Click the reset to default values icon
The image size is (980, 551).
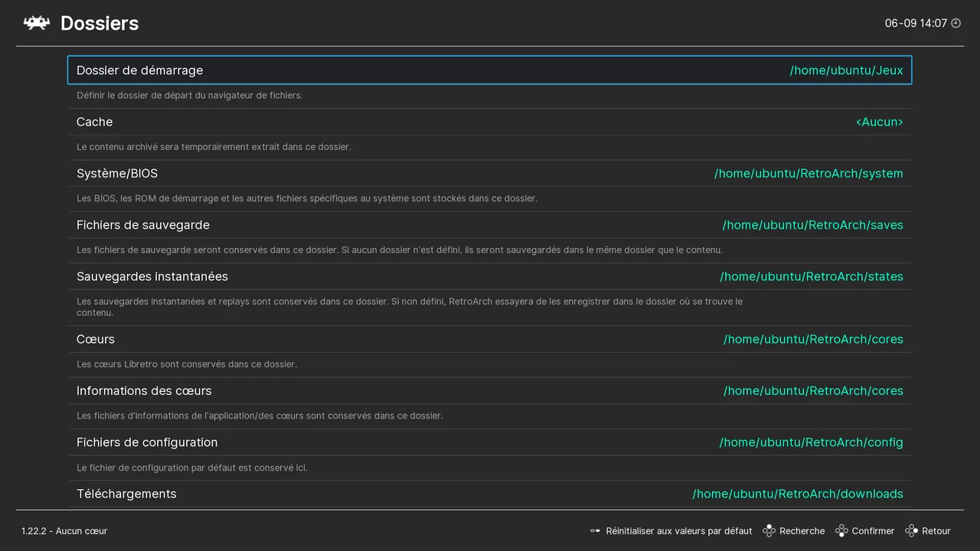click(595, 530)
